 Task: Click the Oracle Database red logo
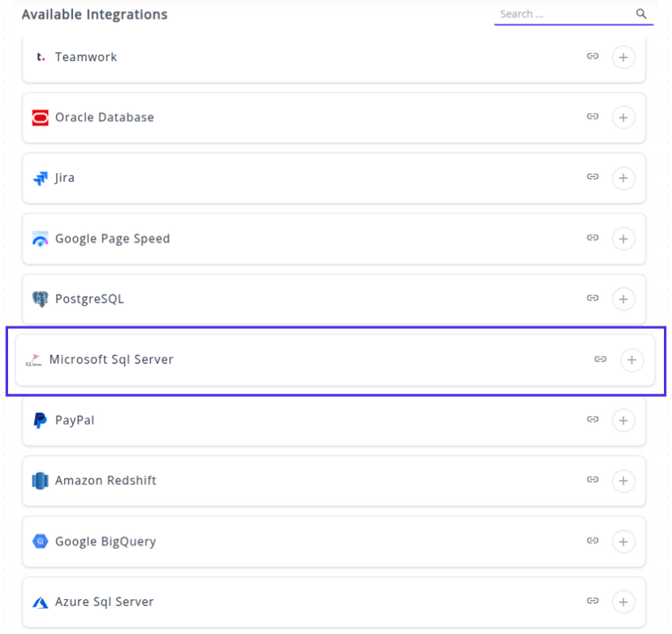pos(40,118)
